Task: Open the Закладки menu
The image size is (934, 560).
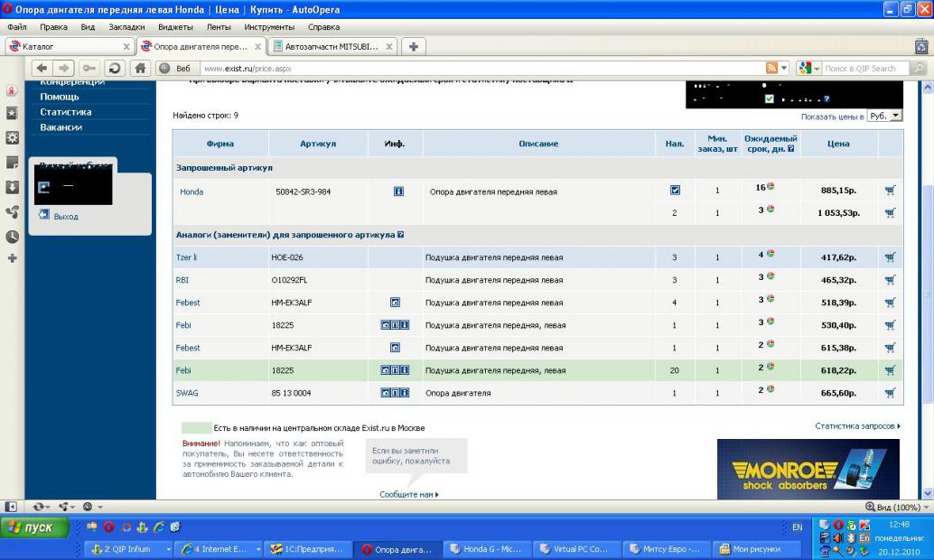Action: point(126,27)
